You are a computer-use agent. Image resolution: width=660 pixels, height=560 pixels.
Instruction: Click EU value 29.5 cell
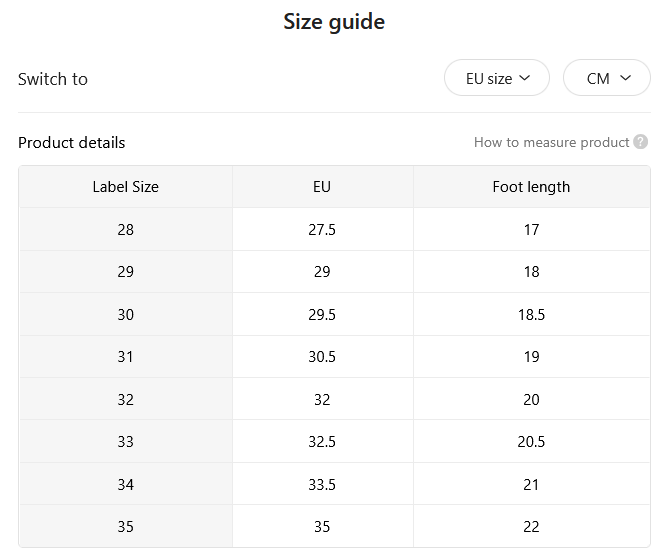(322, 315)
